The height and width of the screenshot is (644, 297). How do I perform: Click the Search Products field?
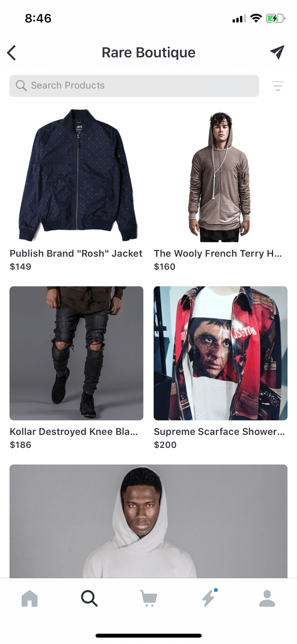[134, 86]
